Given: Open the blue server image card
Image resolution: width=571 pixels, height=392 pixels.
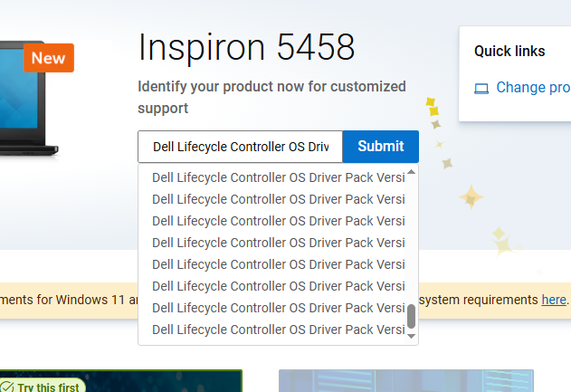Looking at the screenshot, I should pos(406,381).
